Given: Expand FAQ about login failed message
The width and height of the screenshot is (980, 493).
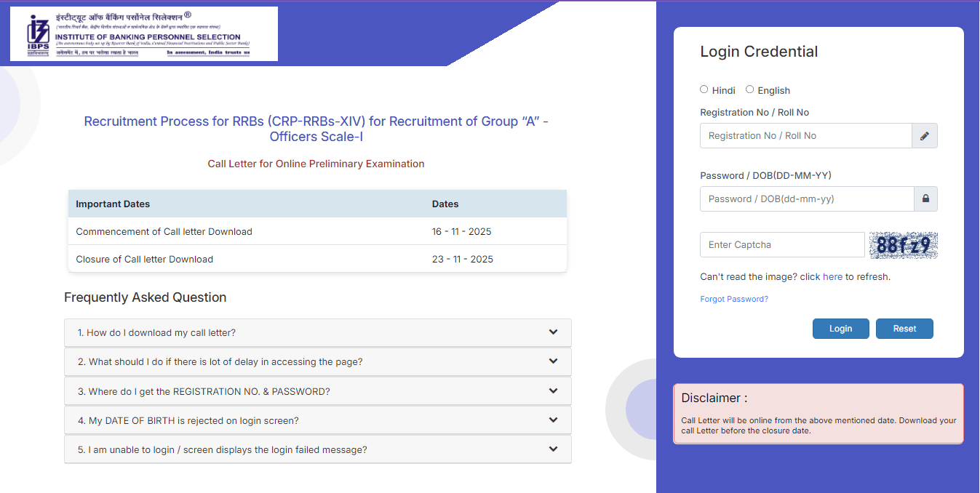Looking at the screenshot, I should (317, 449).
